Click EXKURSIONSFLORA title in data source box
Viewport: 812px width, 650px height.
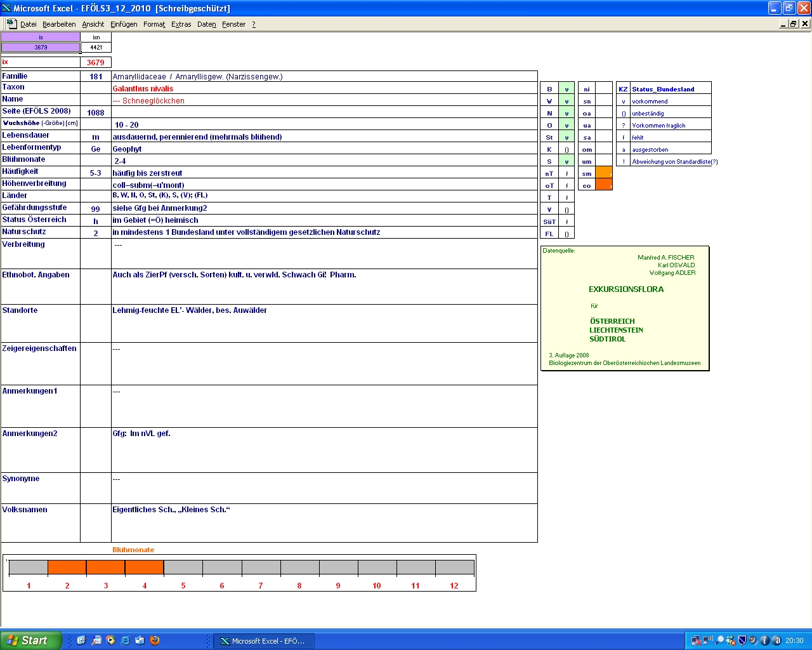coord(626,289)
